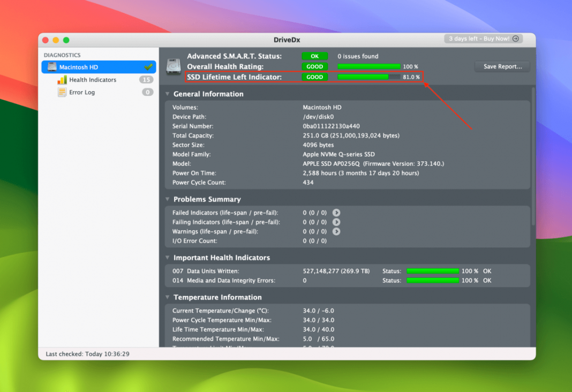
Task: Click arrow next to Failing Indicators count
Action: coord(336,222)
